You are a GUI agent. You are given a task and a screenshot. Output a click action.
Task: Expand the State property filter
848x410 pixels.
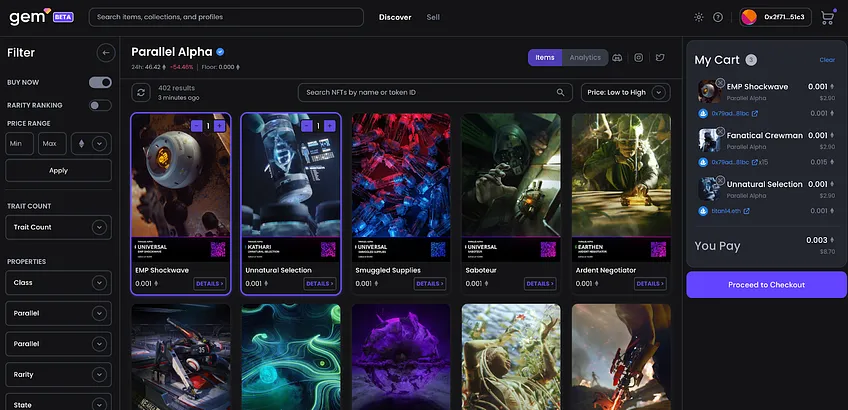(58, 403)
